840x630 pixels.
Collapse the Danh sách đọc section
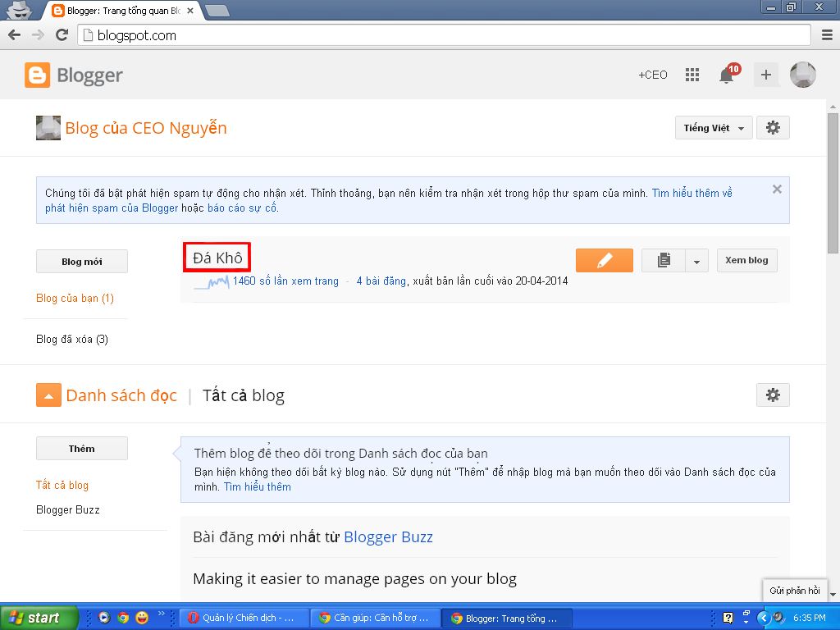(48, 395)
